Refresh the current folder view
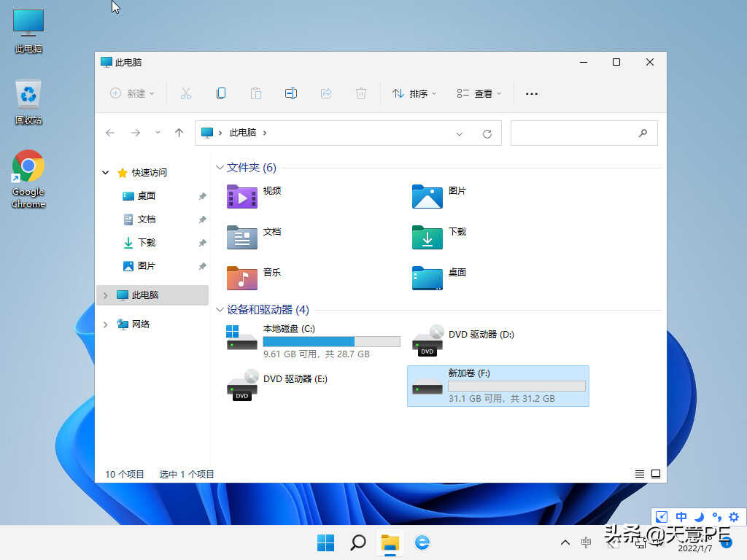 click(x=487, y=133)
